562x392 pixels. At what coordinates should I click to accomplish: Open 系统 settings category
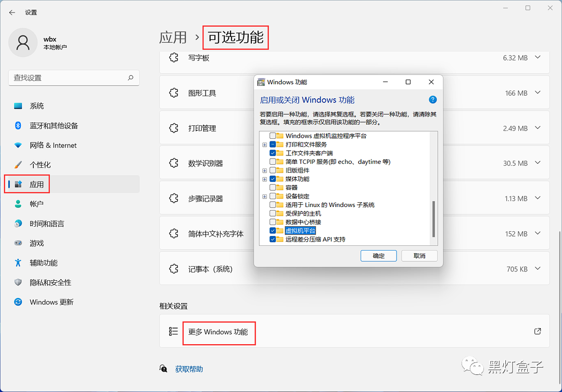(73, 106)
